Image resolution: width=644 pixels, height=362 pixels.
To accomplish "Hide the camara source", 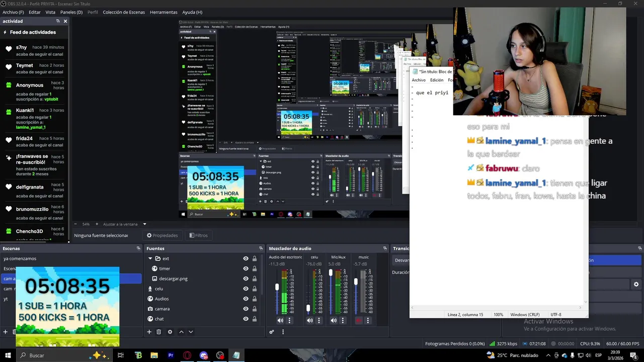I will (x=246, y=309).
